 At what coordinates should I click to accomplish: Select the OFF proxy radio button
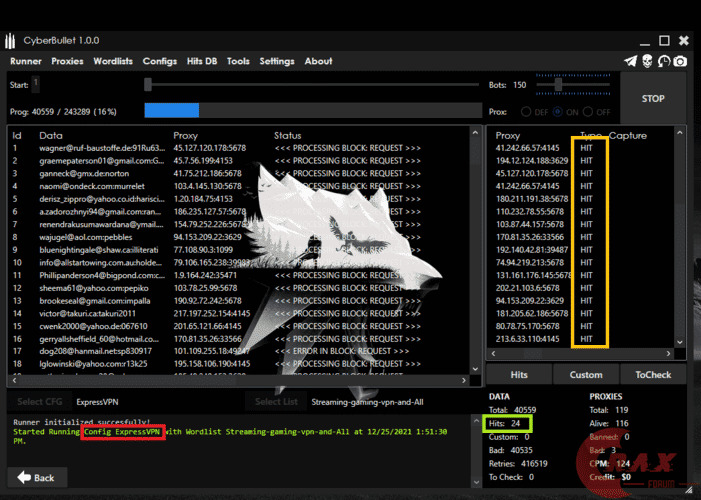[588, 112]
